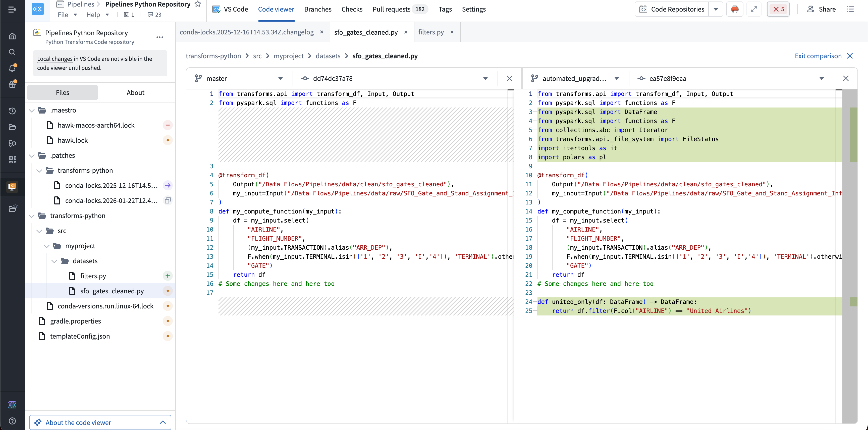Collapse the .maestro folder
Image resolution: width=868 pixels, height=430 pixels.
pyautogui.click(x=32, y=110)
